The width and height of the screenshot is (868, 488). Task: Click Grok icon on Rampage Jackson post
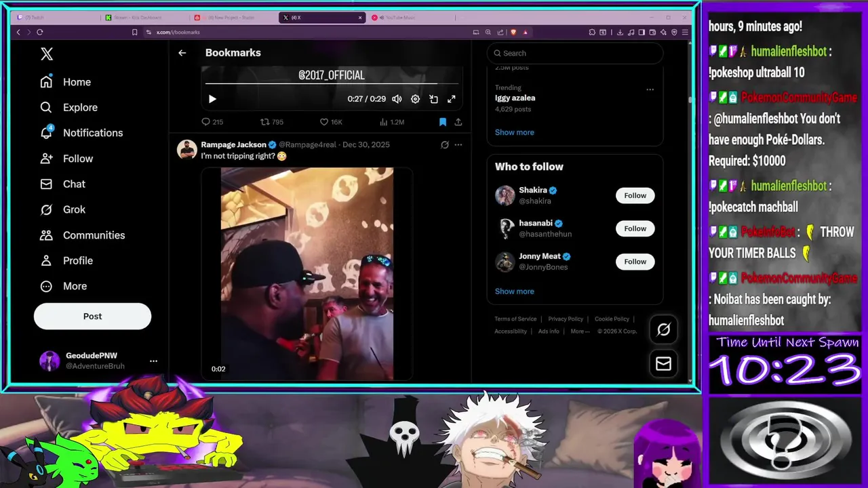[445, 144]
